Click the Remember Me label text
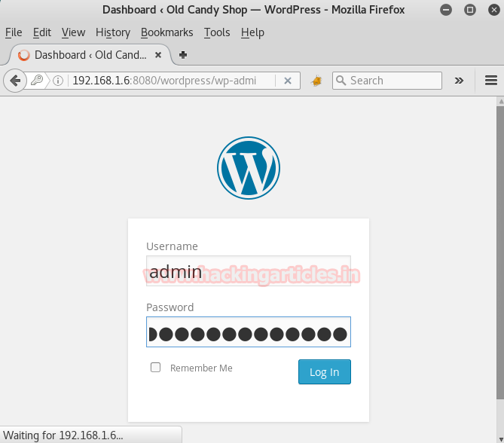This screenshot has height=443, width=504. pyautogui.click(x=201, y=368)
